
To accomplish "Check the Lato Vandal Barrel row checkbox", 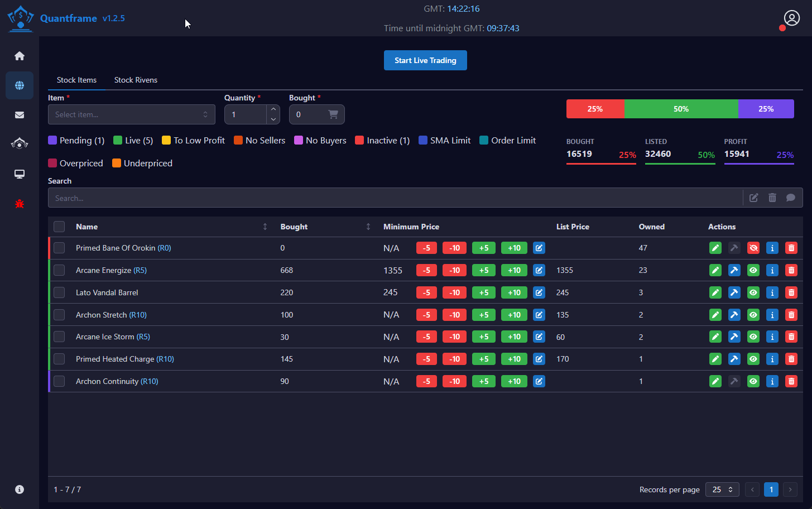I will pyautogui.click(x=59, y=292).
